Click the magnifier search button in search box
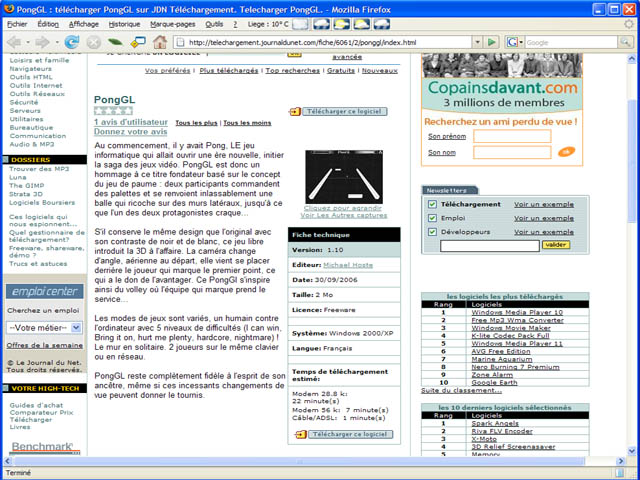Image resolution: width=640 pixels, height=480 pixels. tap(624, 42)
